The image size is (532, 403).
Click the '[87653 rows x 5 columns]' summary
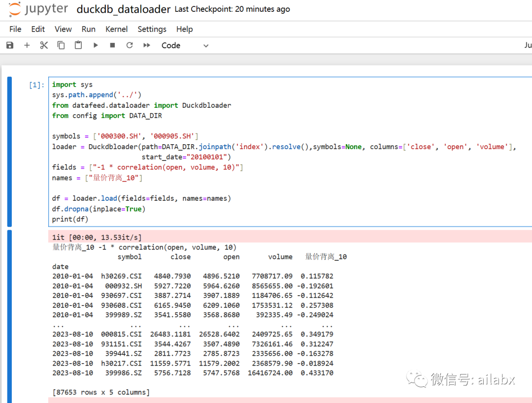pyautogui.click(x=101, y=392)
